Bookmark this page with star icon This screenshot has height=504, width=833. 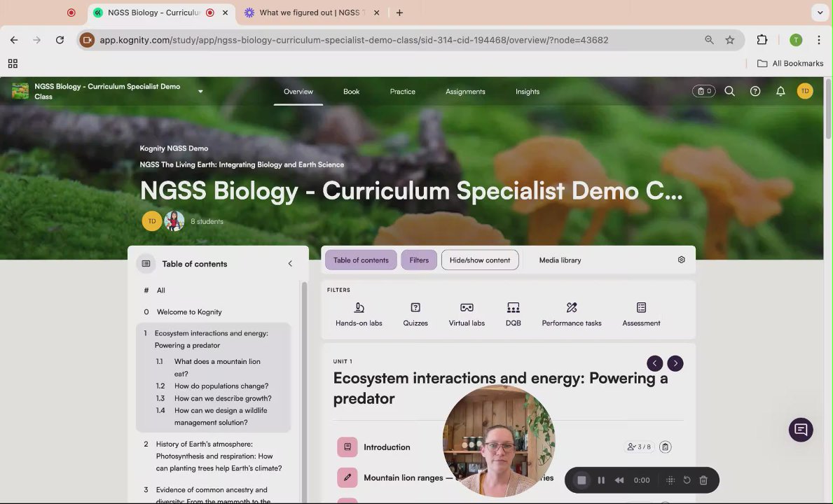730,40
